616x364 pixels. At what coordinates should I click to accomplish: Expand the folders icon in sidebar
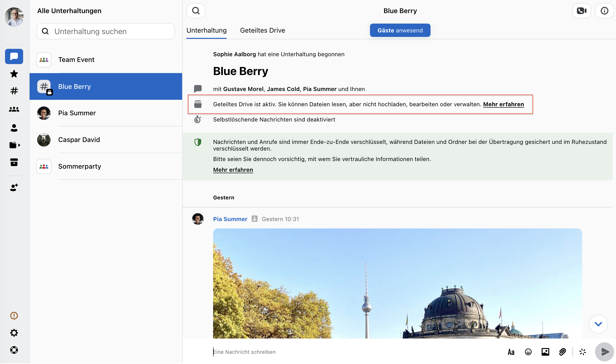click(x=14, y=145)
